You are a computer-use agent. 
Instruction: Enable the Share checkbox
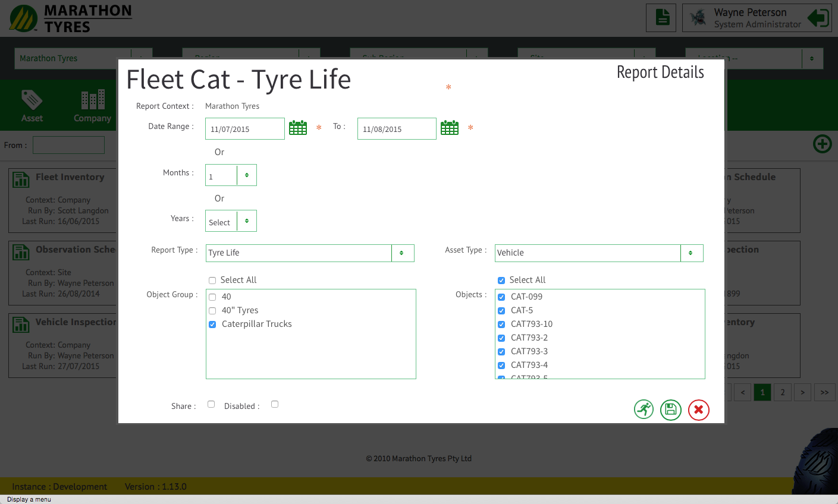pyautogui.click(x=211, y=404)
